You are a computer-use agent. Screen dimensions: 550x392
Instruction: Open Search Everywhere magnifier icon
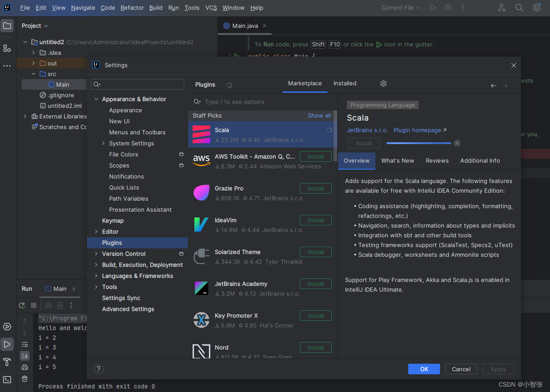[x=519, y=8]
